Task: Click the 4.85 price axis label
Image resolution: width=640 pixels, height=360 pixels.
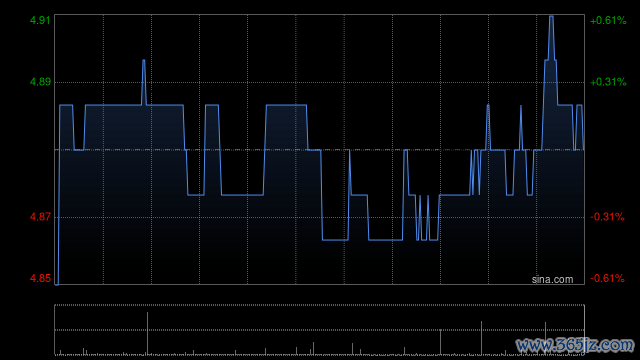Action: (x=40, y=278)
